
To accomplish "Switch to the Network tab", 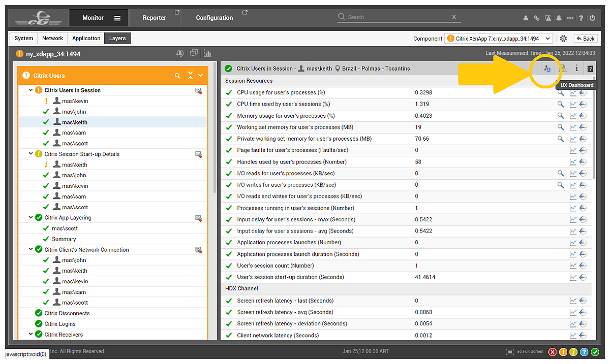I will point(53,38).
